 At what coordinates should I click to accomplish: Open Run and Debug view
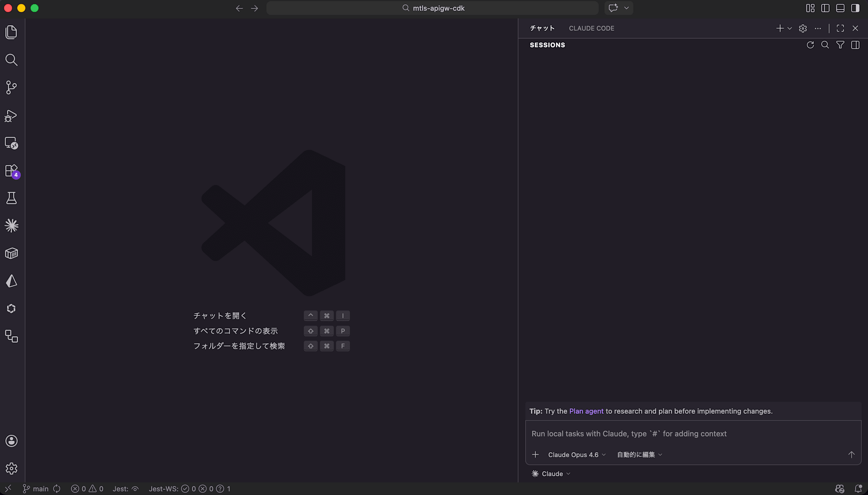(11, 115)
